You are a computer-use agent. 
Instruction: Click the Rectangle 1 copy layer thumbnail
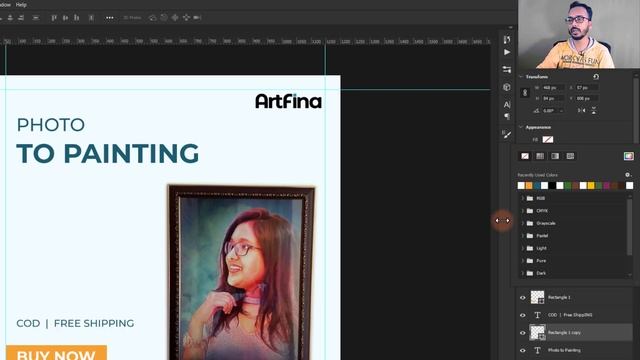(x=537, y=332)
